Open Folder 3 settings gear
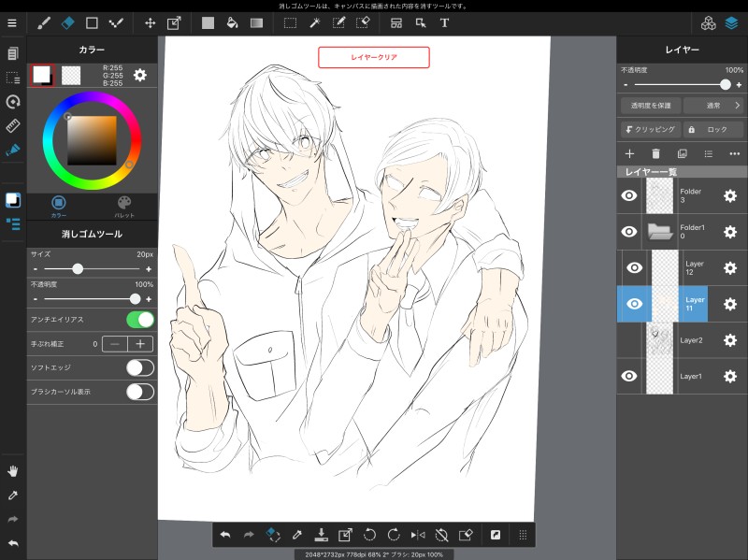 pos(730,195)
